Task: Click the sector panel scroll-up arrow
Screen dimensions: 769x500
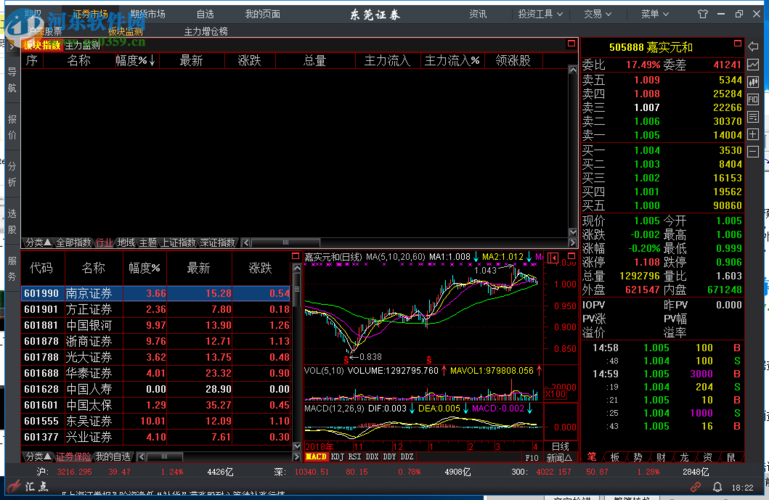Action: tap(572, 70)
